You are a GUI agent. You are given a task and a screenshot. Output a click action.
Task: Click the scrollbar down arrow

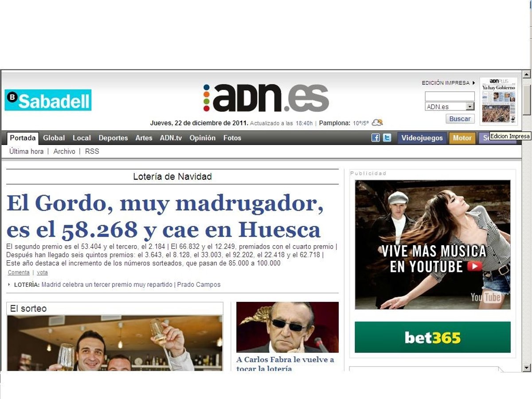pos(527,367)
